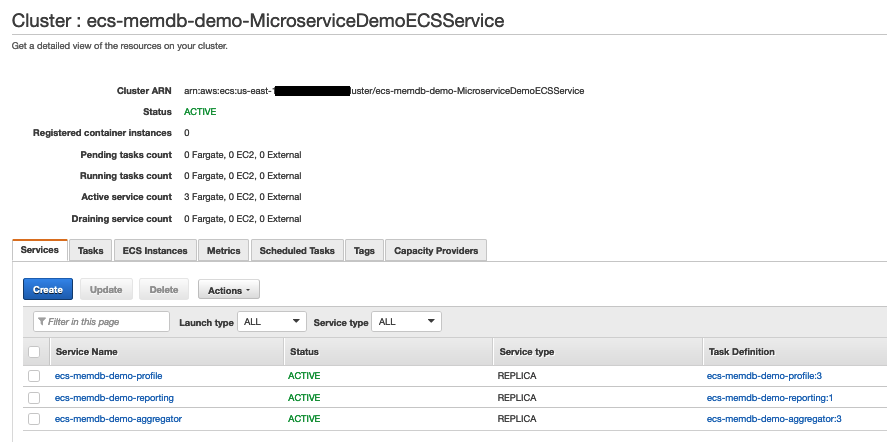Check the ecs-memdb-demo-reporting row checkbox
Screen dimensions: 887x442
click(34, 398)
